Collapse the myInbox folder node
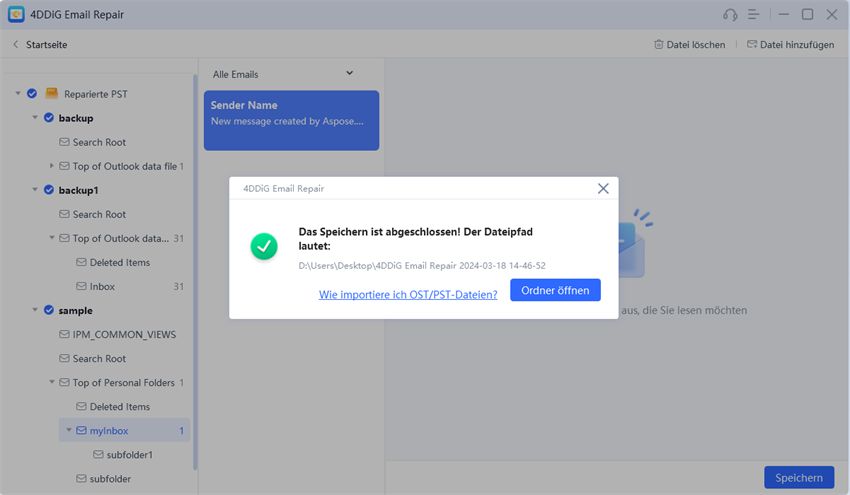This screenshot has height=495, width=850. coord(69,430)
